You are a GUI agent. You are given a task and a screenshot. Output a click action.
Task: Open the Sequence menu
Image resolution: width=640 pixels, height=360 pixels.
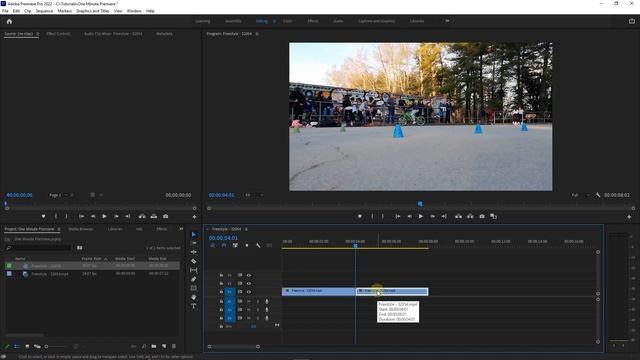(44, 11)
